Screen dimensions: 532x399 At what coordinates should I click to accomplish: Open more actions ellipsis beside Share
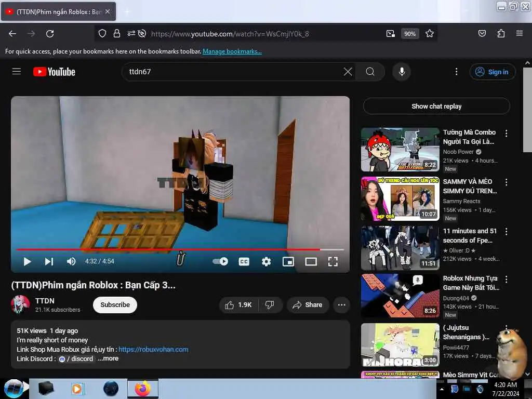coord(342,304)
